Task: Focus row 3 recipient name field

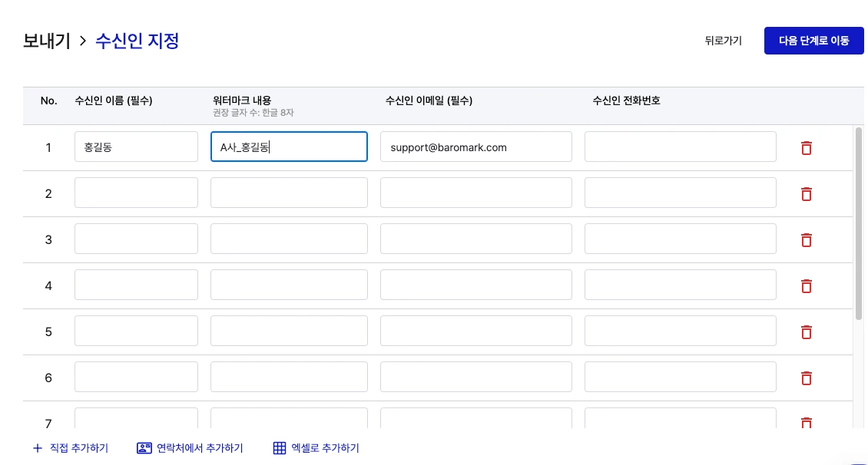Action: click(136, 239)
